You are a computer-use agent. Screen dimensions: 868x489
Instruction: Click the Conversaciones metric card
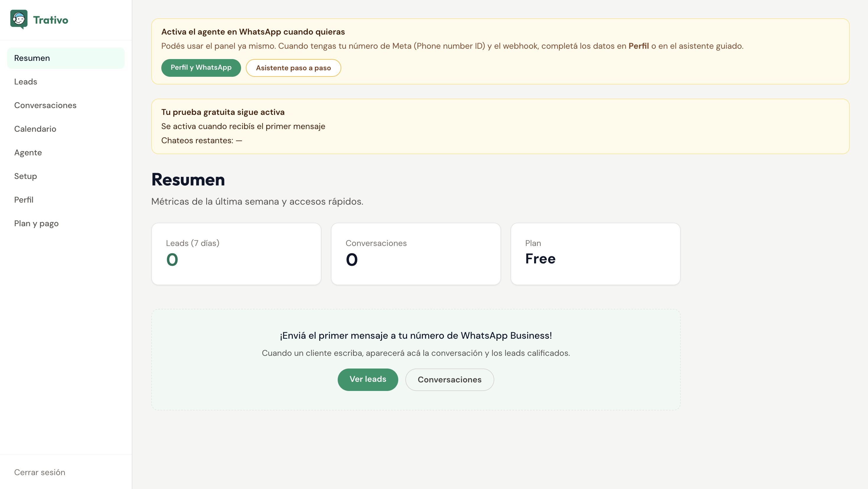point(416,254)
